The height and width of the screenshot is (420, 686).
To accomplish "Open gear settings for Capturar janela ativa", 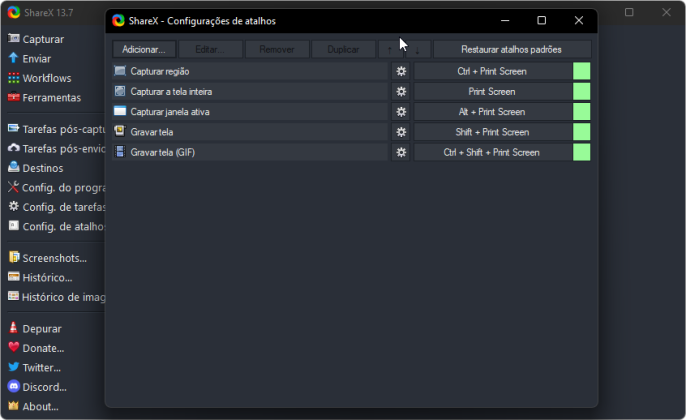I will pyautogui.click(x=401, y=112).
